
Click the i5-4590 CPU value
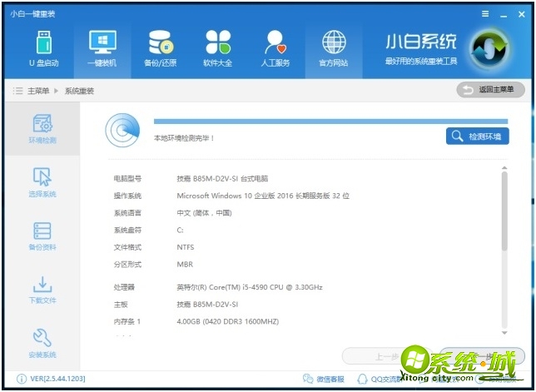click(x=250, y=287)
